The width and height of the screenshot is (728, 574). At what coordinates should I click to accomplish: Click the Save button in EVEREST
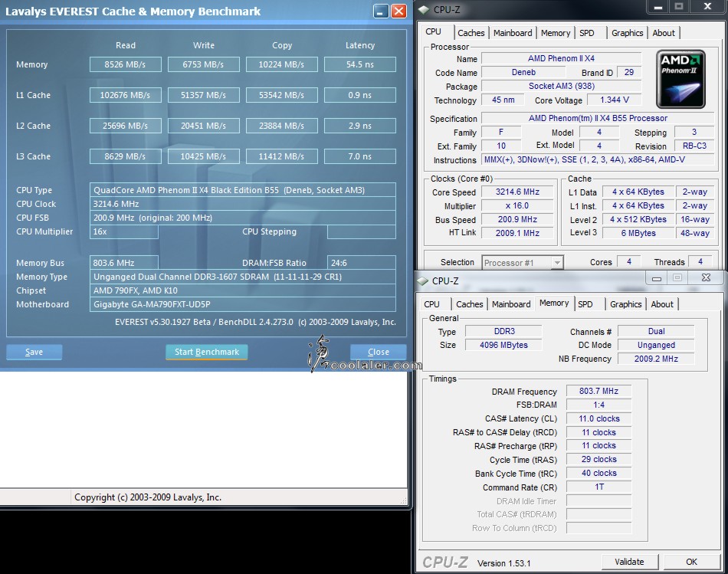(x=34, y=352)
